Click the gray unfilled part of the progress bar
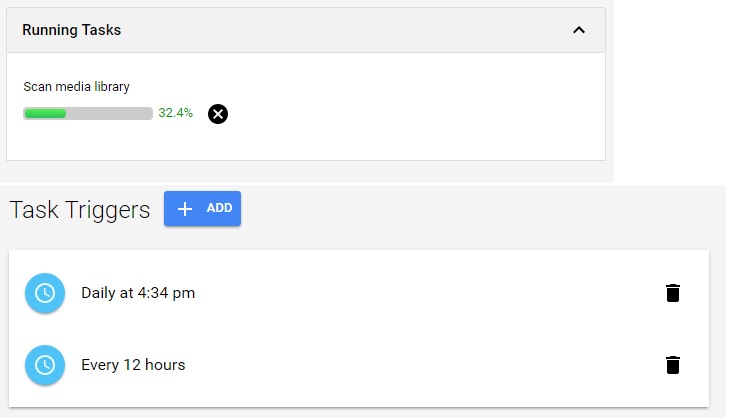Viewport: 729px width, 418px height. (110, 114)
